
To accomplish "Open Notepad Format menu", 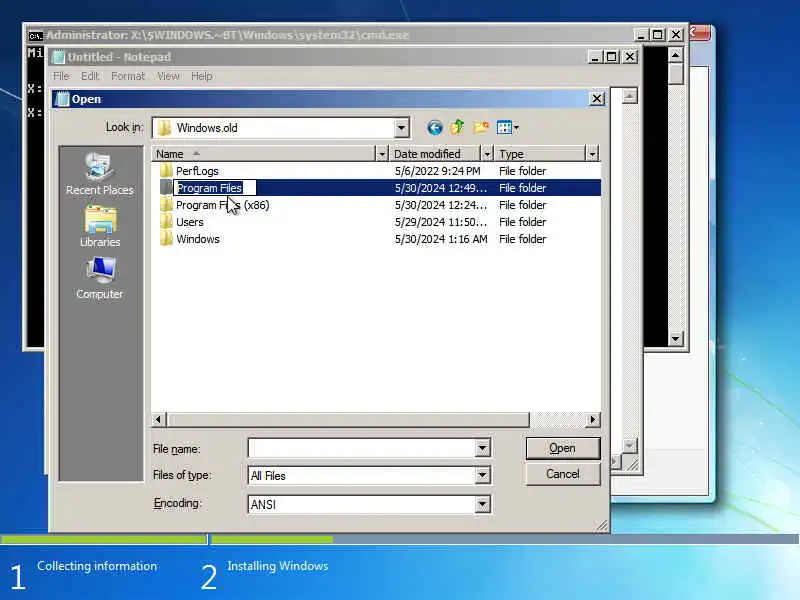I will point(128,76).
